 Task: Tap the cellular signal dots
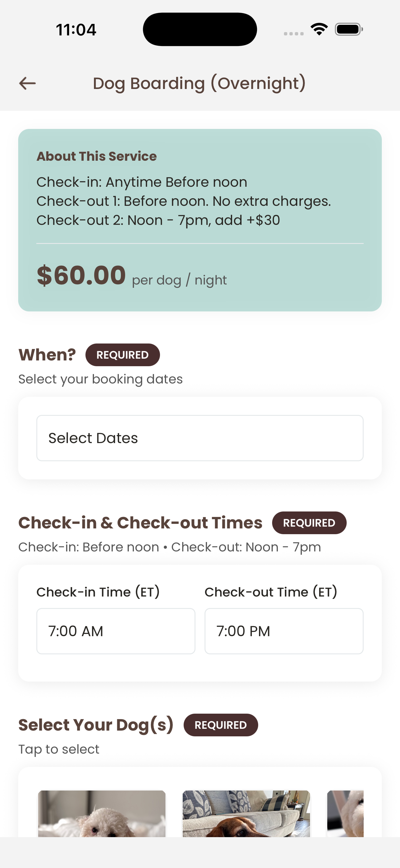[293, 33]
